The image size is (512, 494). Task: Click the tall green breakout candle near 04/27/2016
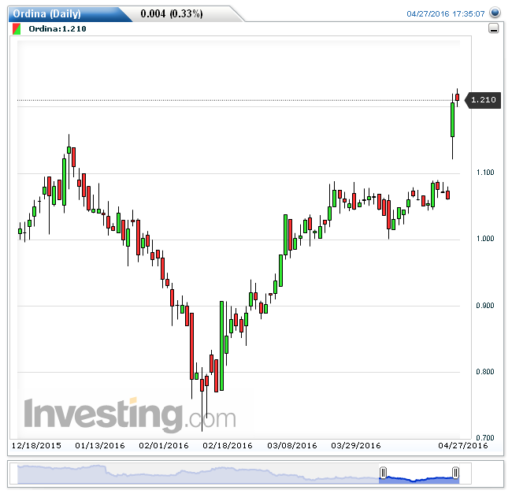pos(452,120)
